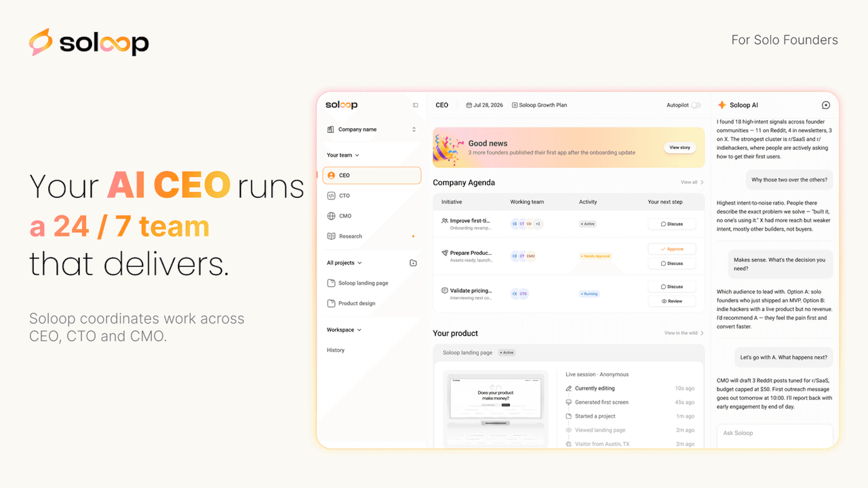Click the 'Why those two over the others?' message
This screenshot has width=868, height=488.
click(x=789, y=180)
